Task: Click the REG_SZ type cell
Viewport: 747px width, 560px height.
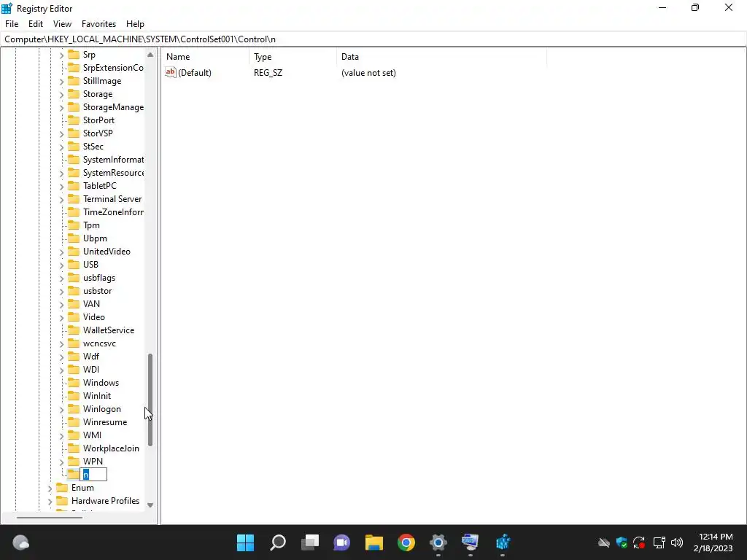Action: (268, 73)
